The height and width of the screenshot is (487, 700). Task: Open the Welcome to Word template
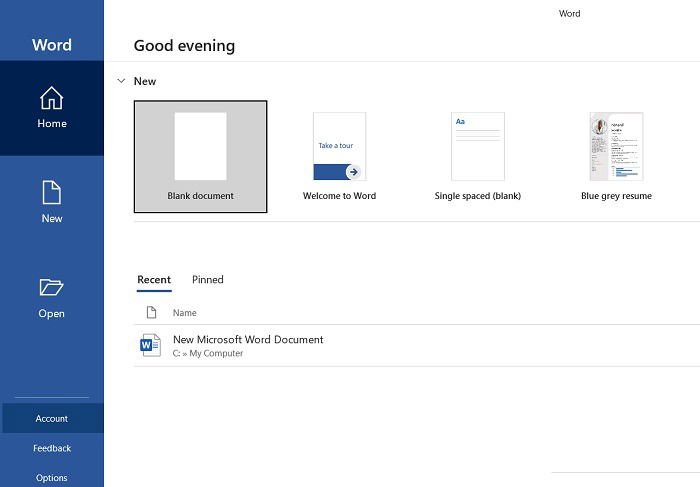[339, 157]
